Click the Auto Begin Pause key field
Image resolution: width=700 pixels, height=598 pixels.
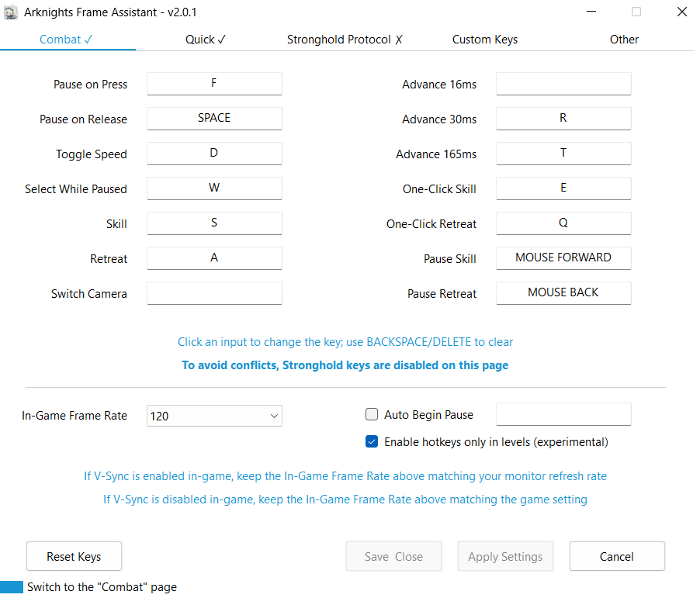pos(563,414)
